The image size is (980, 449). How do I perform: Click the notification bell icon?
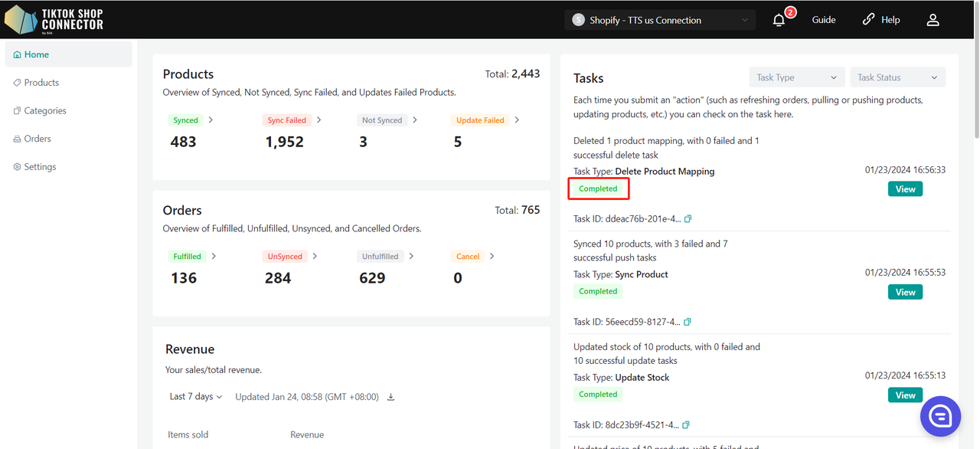click(x=779, y=21)
